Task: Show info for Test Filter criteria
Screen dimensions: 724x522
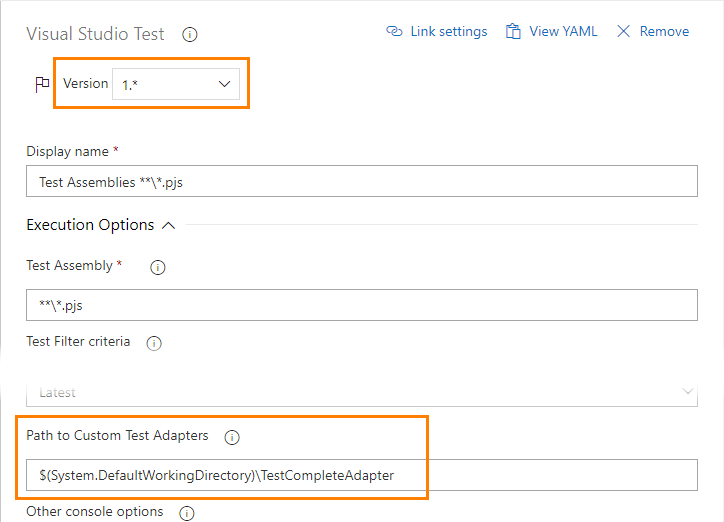Action: point(154,343)
